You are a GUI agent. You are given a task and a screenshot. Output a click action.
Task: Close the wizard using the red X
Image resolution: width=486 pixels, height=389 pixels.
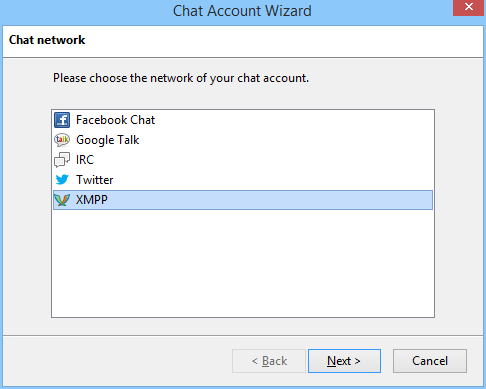click(468, 8)
